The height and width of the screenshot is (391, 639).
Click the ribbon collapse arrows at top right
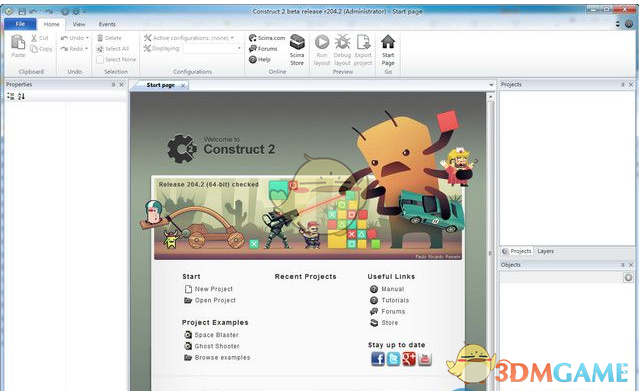(x=617, y=24)
